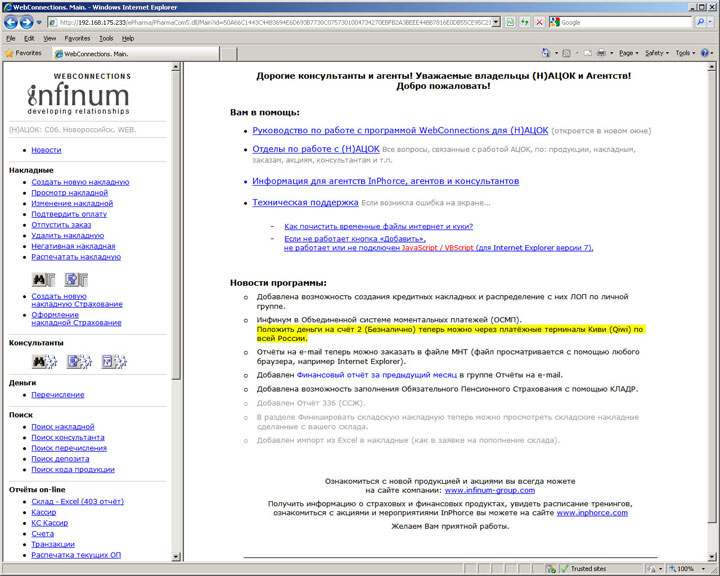Click the third report icon under Консультанты
Image resolution: width=720 pixels, height=576 pixels.
(114, 361)
